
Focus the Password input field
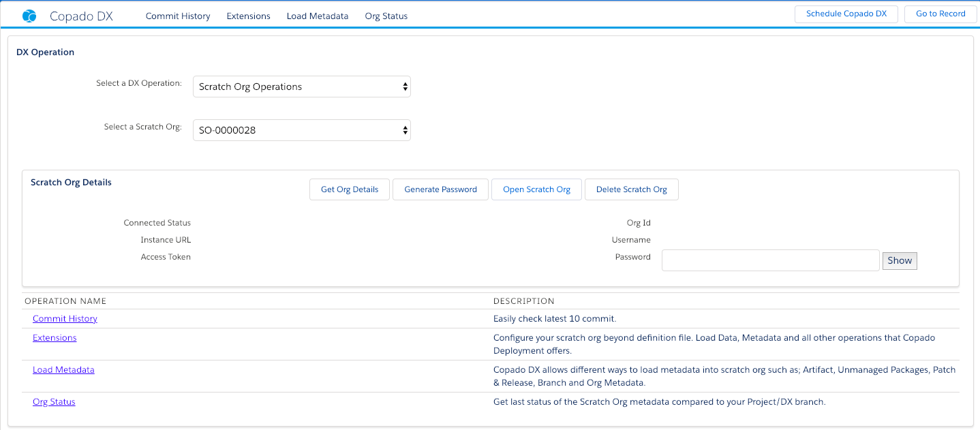point(771,260)
